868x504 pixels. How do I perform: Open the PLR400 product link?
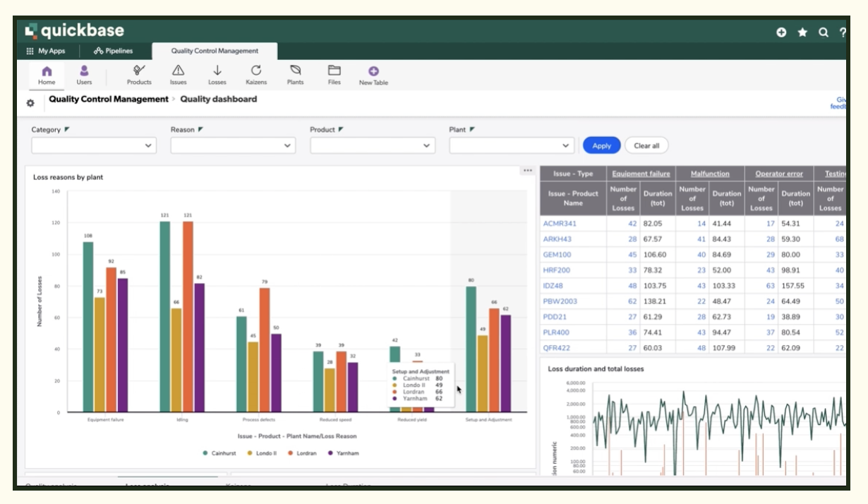(x=556, y=332)
